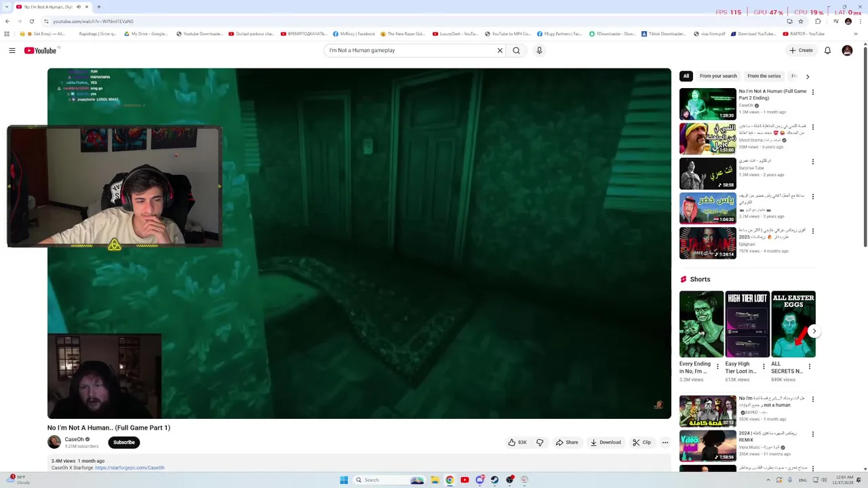Open Steam from taskbar
The image size is (868, 488).
coord(494,480)
